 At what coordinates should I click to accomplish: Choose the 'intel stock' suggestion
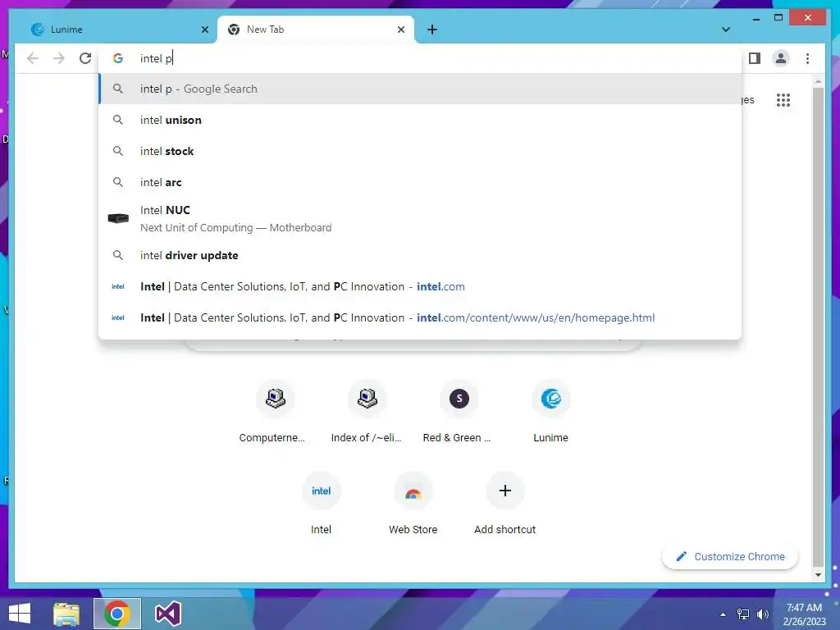pyautogui.click(x=420, y=151)
